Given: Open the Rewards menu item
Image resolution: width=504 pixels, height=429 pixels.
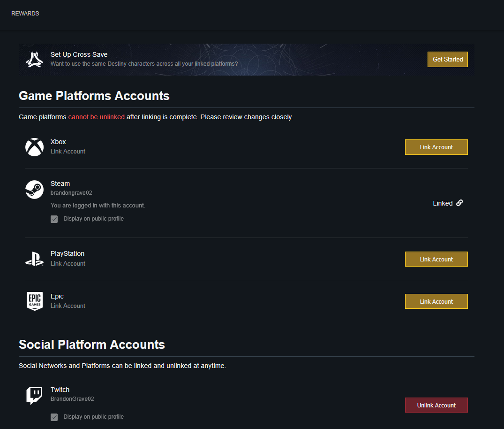Looking at the screenshot, I should click(x=25, y=14).
